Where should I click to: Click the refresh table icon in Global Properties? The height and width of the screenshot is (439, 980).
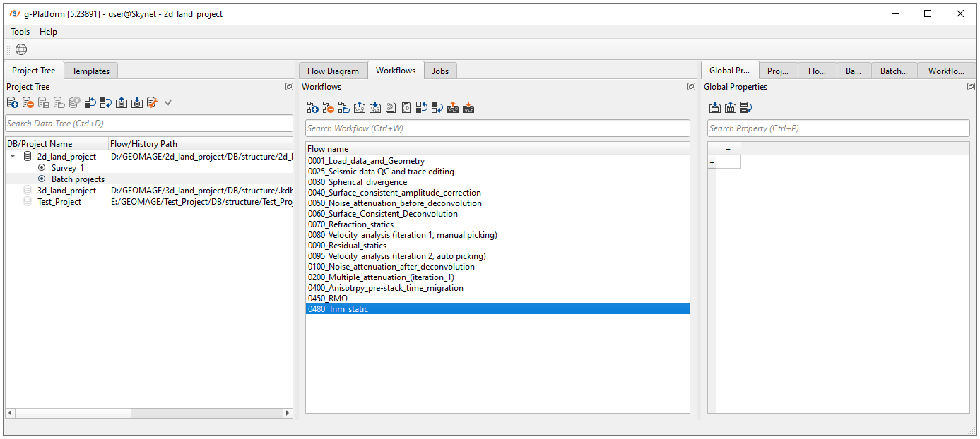pyautogui.click(x=746, y=108)
